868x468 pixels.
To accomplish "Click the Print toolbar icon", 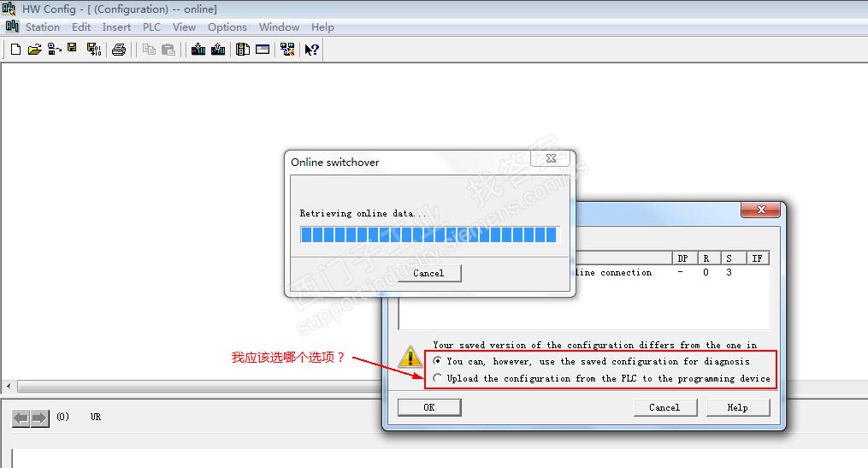I will point(119,50).
